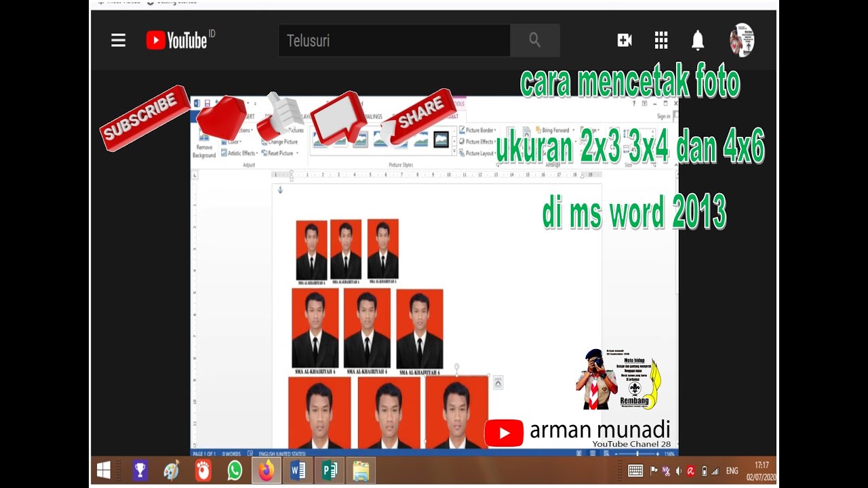The image size is (868, 488).
Task: Open the Bring Forward dropdown
Action: [555, 130]
